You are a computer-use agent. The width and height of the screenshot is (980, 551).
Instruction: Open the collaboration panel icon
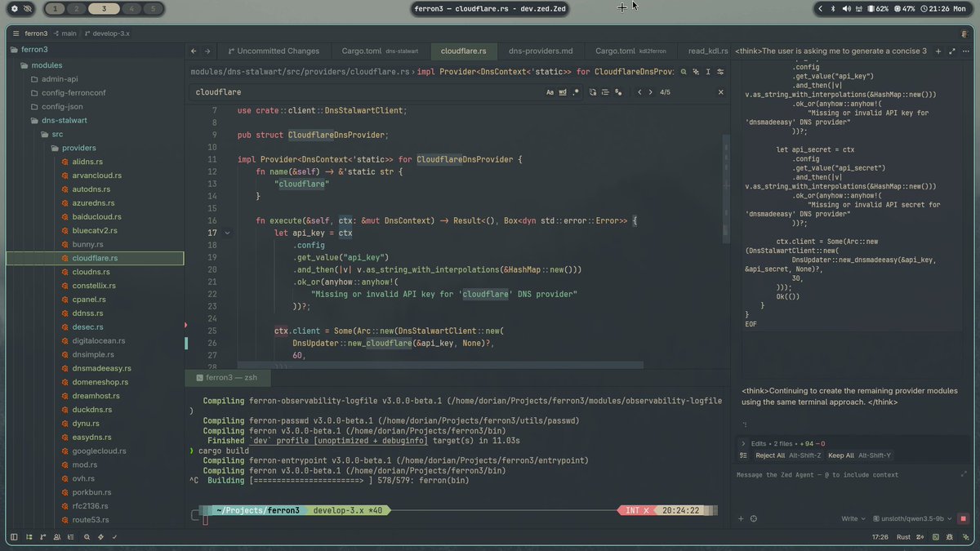57,536
